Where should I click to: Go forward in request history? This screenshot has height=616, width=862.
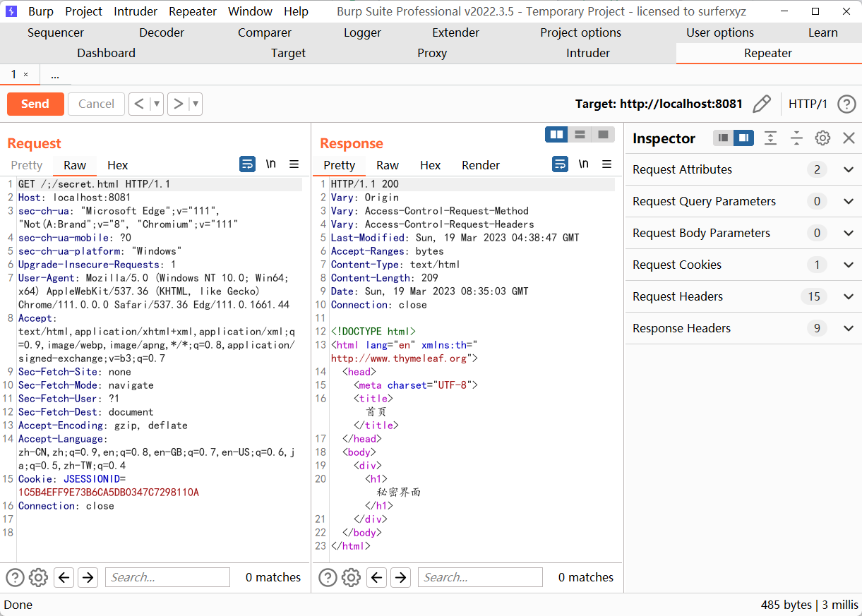[179, 104]
